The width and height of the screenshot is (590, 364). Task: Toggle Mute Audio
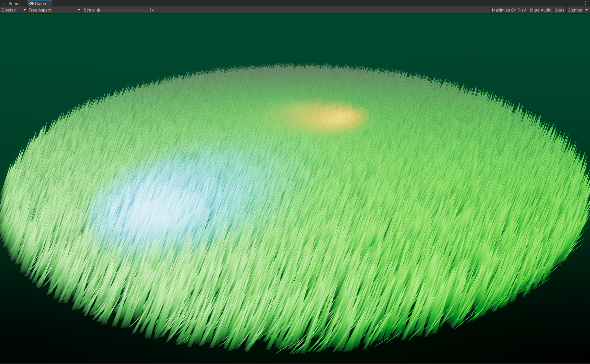540,10
